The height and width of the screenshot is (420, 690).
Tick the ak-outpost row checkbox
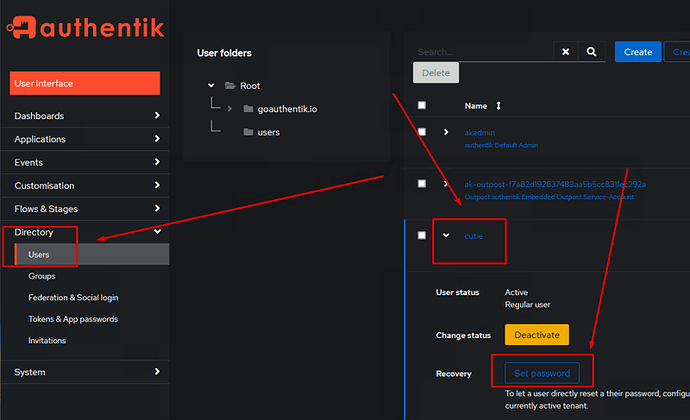tap(422, 184)
